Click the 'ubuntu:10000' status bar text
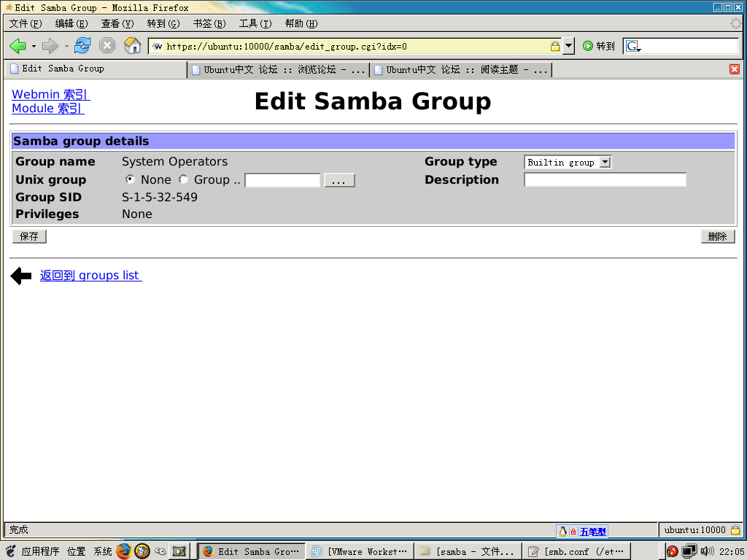The height and width of the screenshot is (560, 747). [x=694, y=529]
